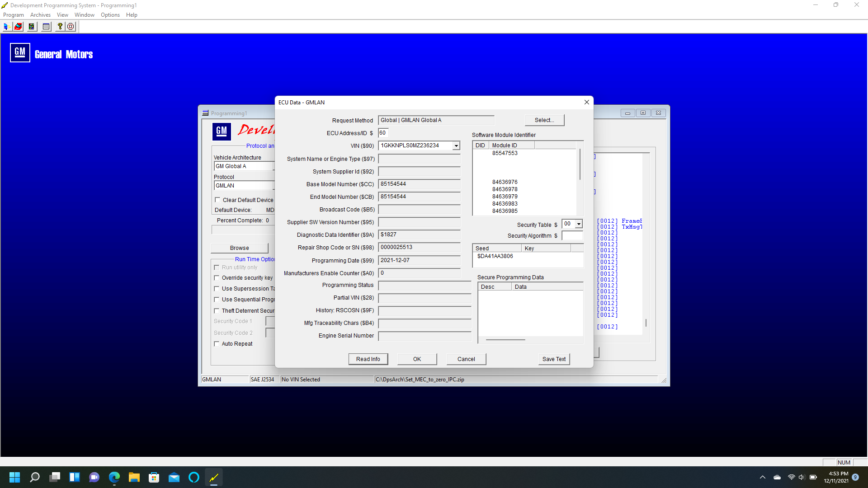Select the lifesaver context-help toolbar icon
The image size is (868, 488).
click(x=71, y=26)
